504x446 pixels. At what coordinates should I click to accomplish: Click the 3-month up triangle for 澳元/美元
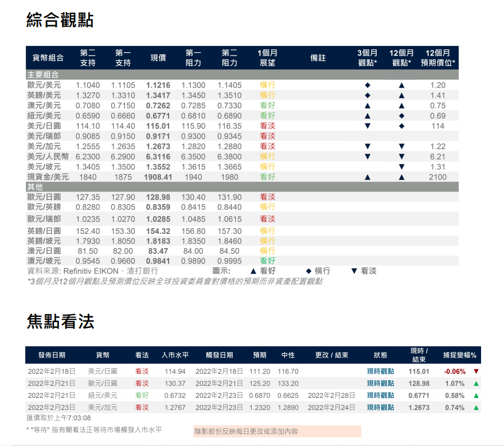[x=368, y=105]
